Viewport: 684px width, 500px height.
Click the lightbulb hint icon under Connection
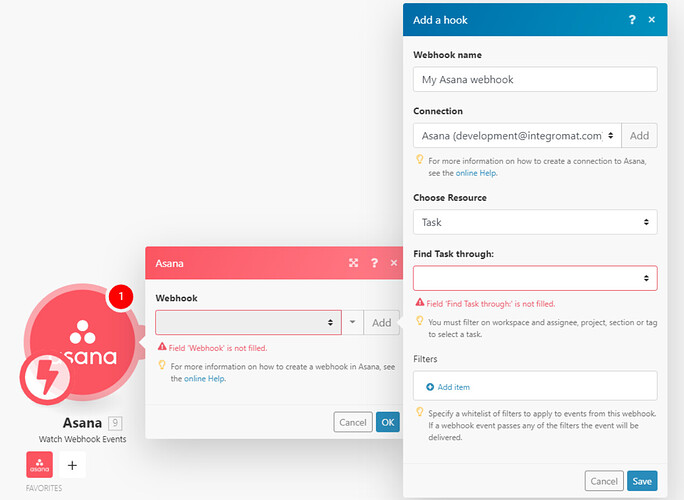pos(420,159)
